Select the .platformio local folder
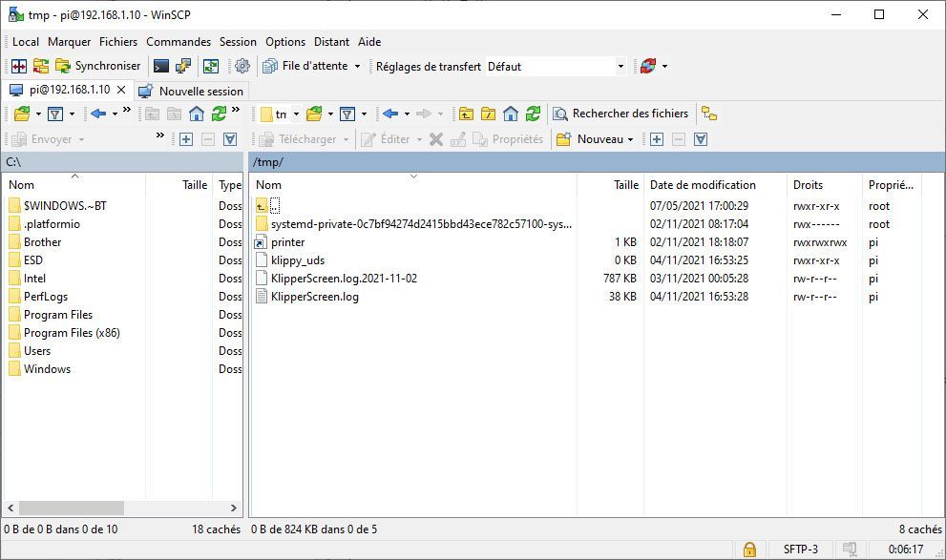The height and width of the screenshot is (560, 946). [52, 224]
